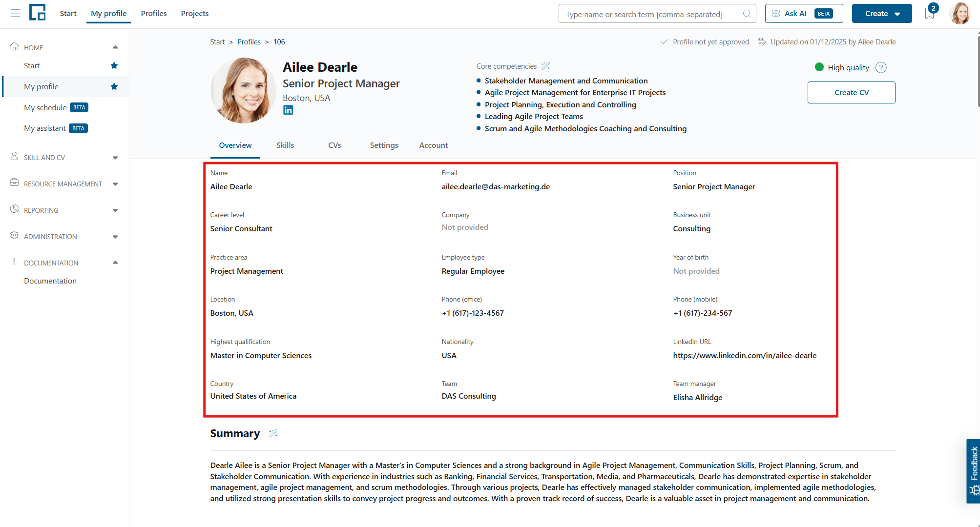Click the Documentation dots icon
Viewport: 980px width, 527px height.
14,262
